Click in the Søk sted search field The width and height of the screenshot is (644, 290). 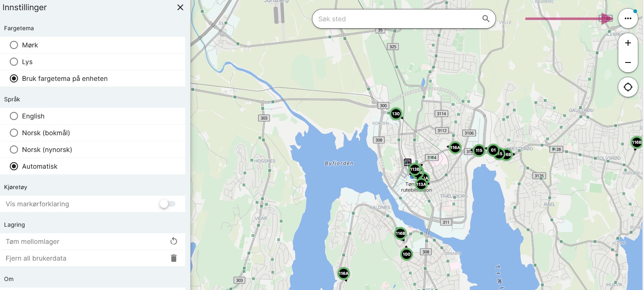[397, 19]
